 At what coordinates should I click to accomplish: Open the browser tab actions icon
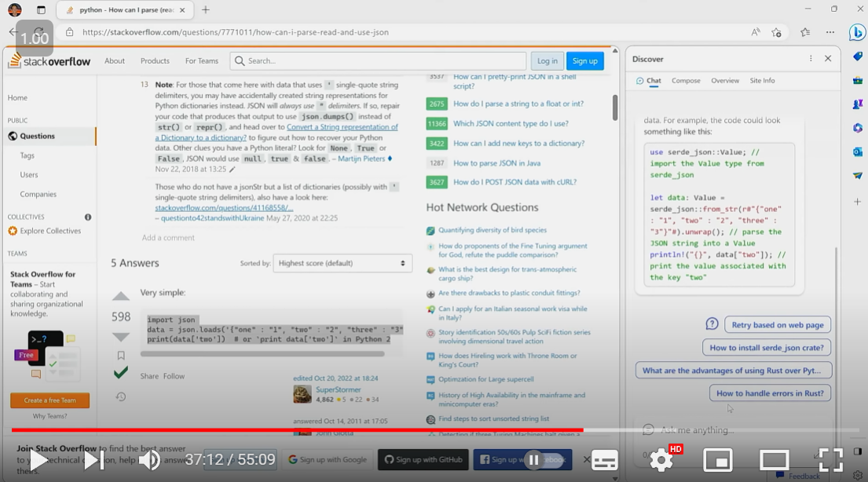pos(41,10)
